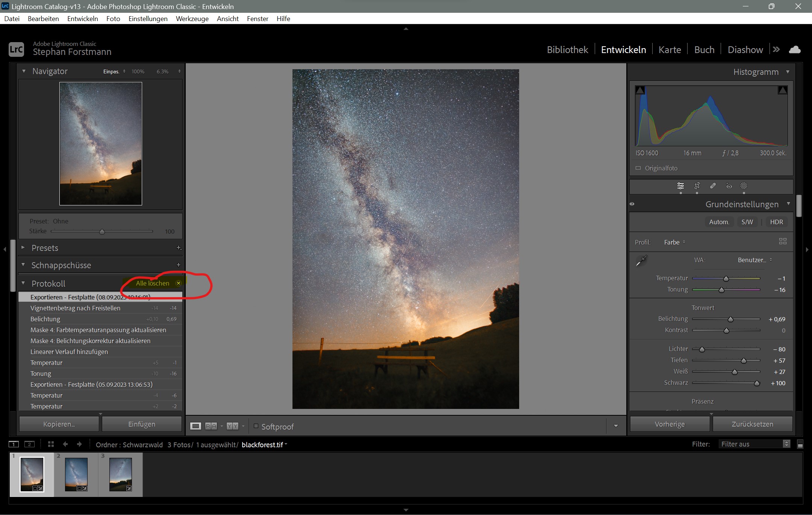Click the preset Stärke slider handle

point(102,232)
